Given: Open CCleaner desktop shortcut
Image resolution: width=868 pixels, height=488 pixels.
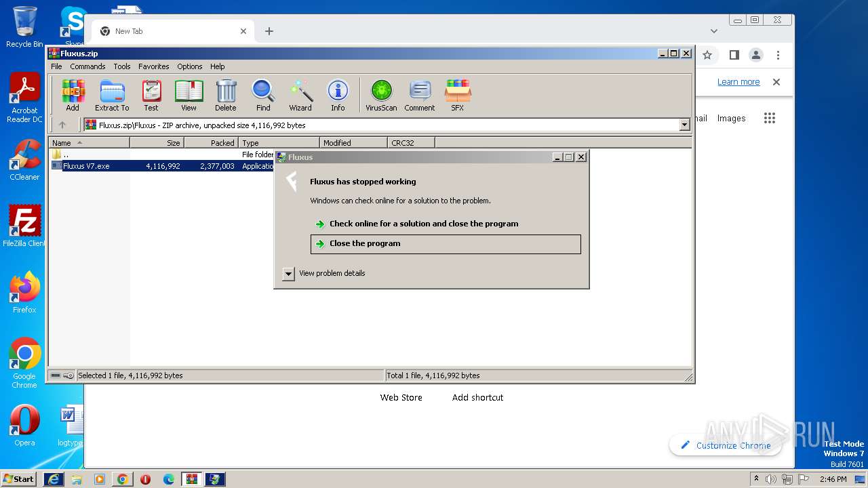Looking at the screenshot, I should (x=24, y=160).
